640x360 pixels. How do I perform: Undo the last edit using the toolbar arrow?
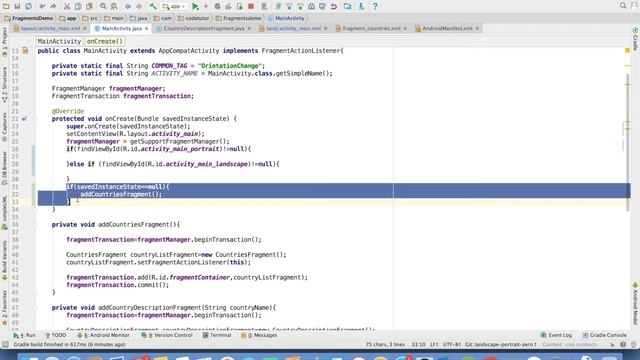coord(42,6)
